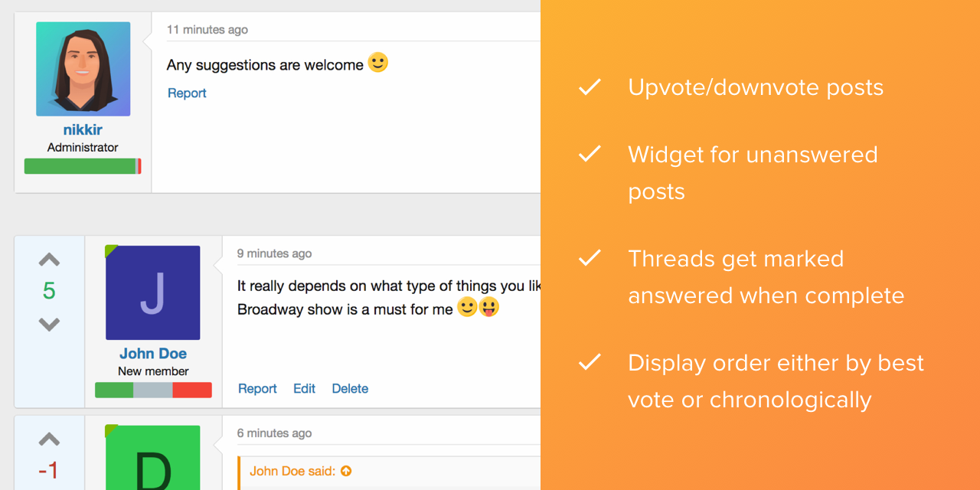Downvote John Doe's post
The image size is (980, 490).
tap(49, 325)
